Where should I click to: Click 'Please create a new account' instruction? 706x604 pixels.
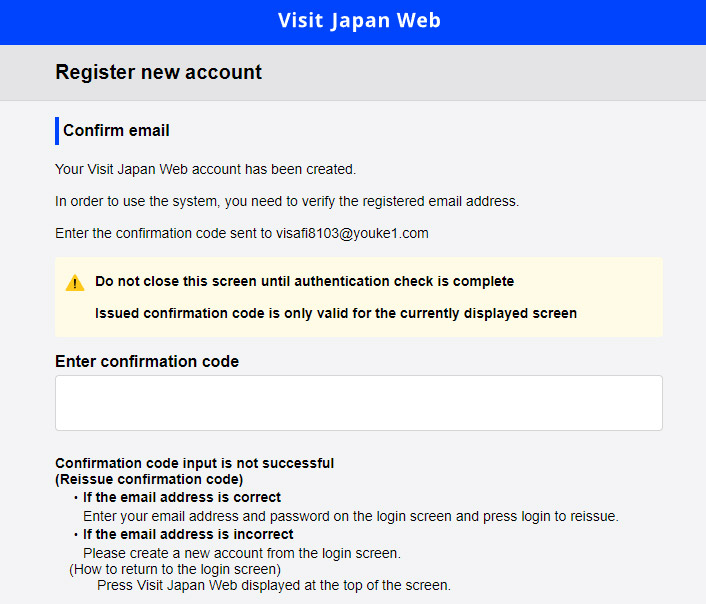242,553
